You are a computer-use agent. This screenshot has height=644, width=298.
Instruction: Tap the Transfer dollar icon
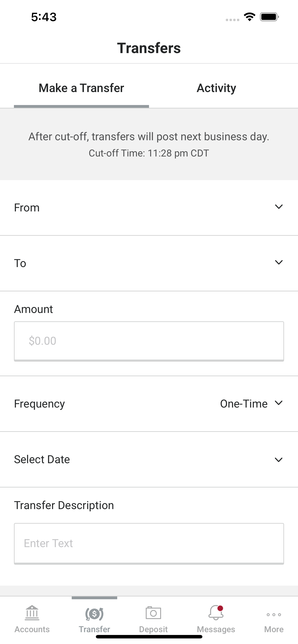tap(94, 614)
